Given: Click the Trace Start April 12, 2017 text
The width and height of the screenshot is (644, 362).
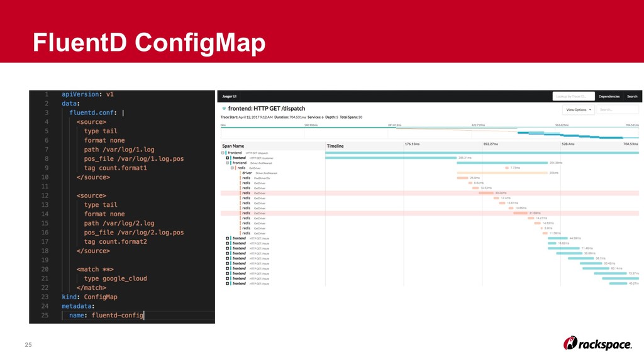Looking at the screenshot, I should coord(247,118).
